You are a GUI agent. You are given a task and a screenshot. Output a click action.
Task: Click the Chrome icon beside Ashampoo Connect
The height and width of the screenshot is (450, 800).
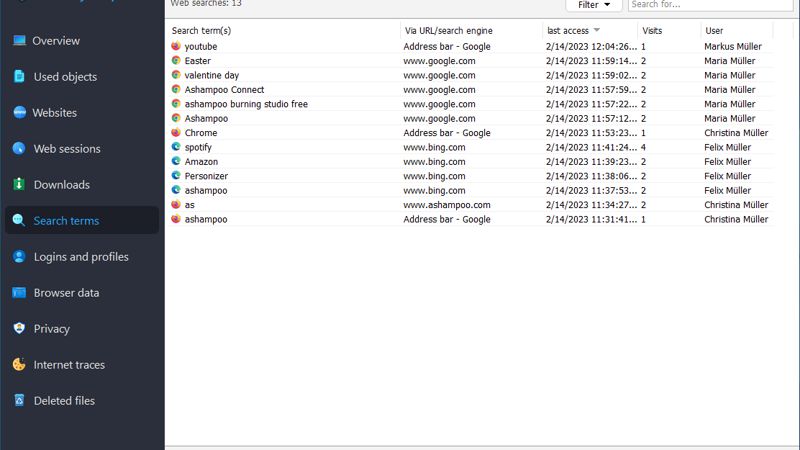coord(176,89)
